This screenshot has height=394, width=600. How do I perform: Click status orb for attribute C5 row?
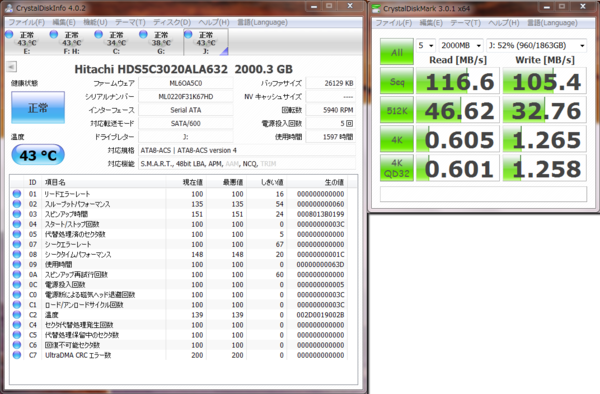[x=17, y=335]
